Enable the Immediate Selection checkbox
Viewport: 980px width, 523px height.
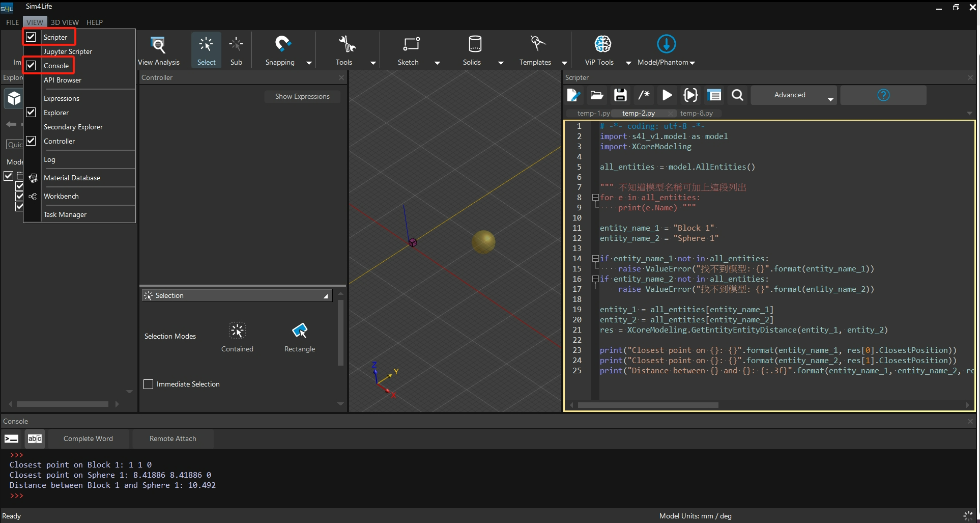pos(149,384)
